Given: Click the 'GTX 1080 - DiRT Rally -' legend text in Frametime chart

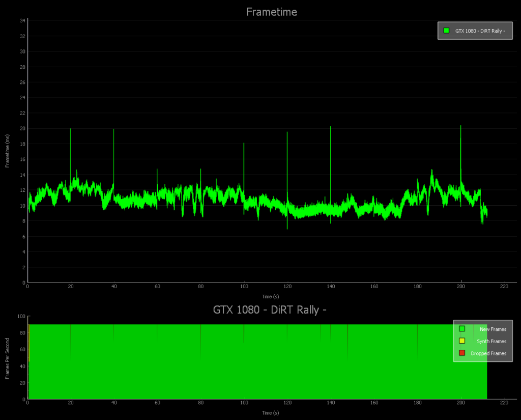Looking at the screenshot, I should click(480, 31).
